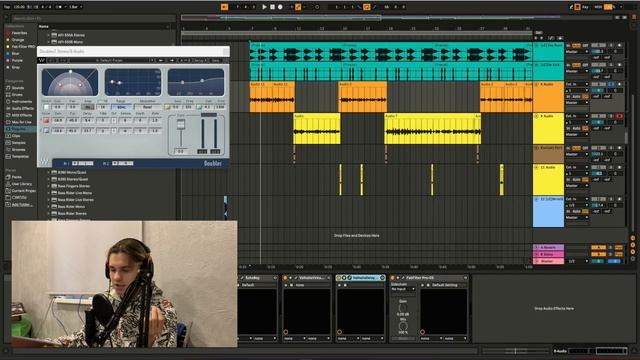
Task: Toggle the Loop switch
Action: pyautogui.click(x=367, y=7)
